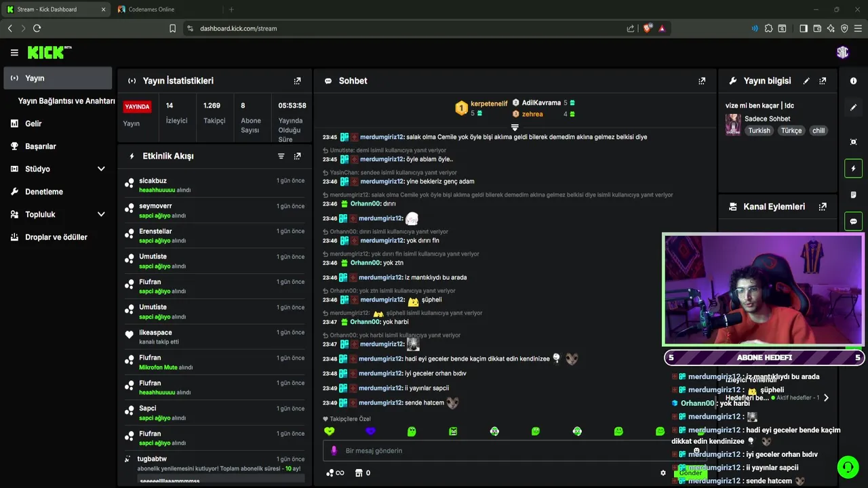Screen dimensions: 868x488
Task: Click the infinity points icon below chat
Action: [x=335, y=473]
